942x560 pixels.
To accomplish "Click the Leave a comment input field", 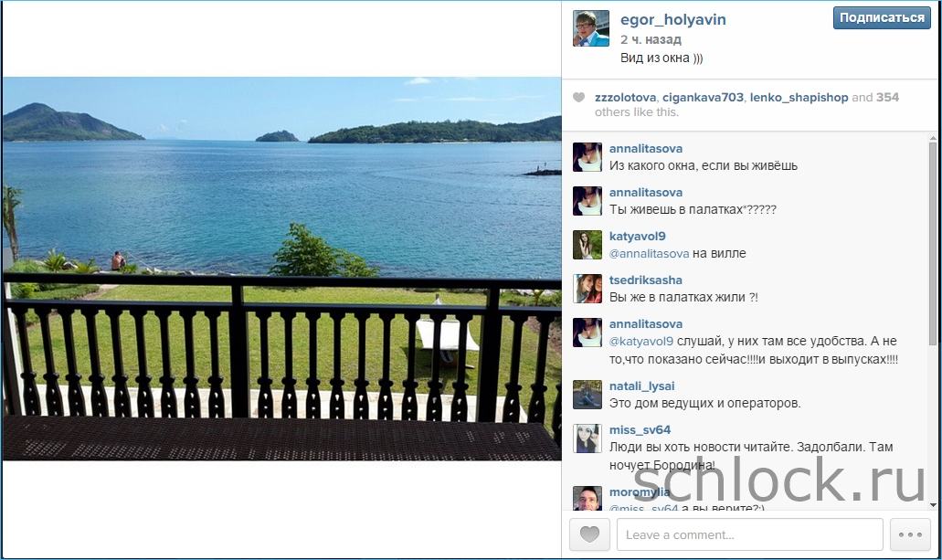I will 750,534.
